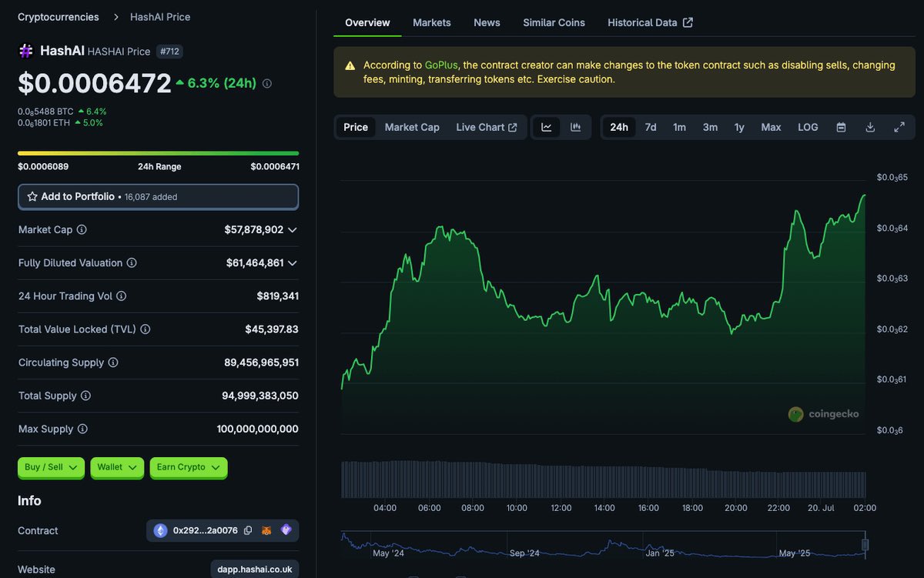Click the 94,999,383,050 total supply value
The image size is (924, 578).
pyautogui.click(x=260, y=396)
